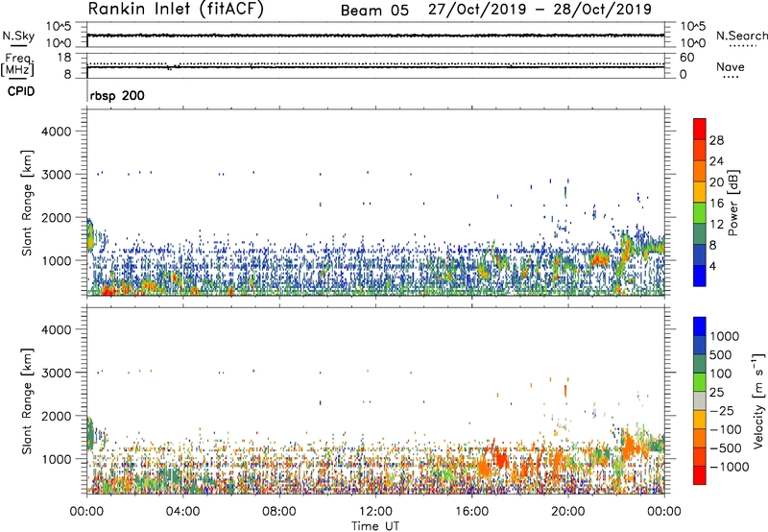Image resolution: width=768 pixels, height=532 pixels.
Task: Click the "Time UT" axis title
Action: (x=375, y=526)
